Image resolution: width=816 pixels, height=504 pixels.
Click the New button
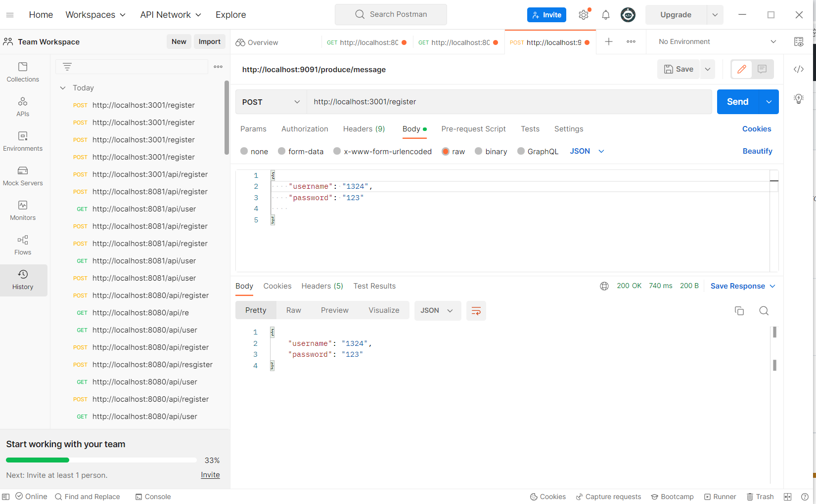tap(179, 42)
